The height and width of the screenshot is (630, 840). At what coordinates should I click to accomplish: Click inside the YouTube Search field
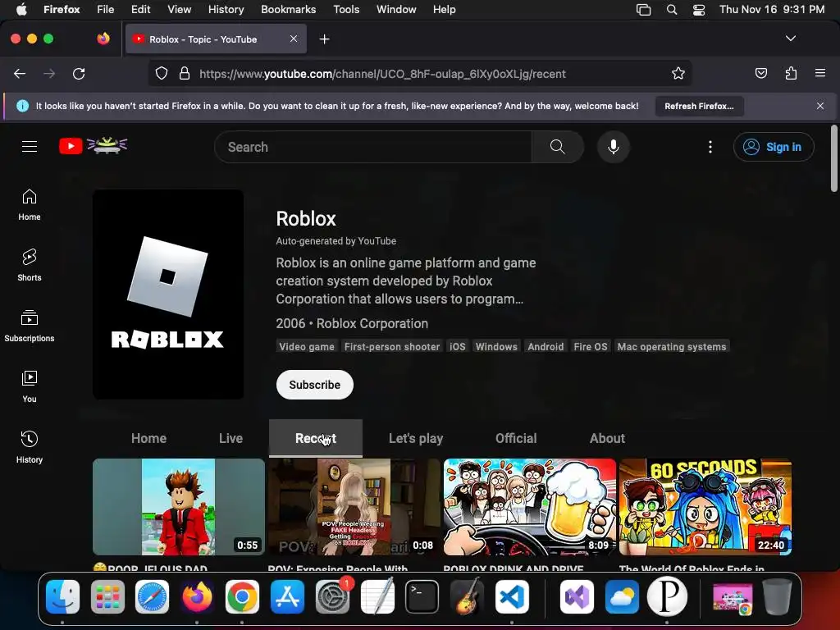tap(373, 147)
